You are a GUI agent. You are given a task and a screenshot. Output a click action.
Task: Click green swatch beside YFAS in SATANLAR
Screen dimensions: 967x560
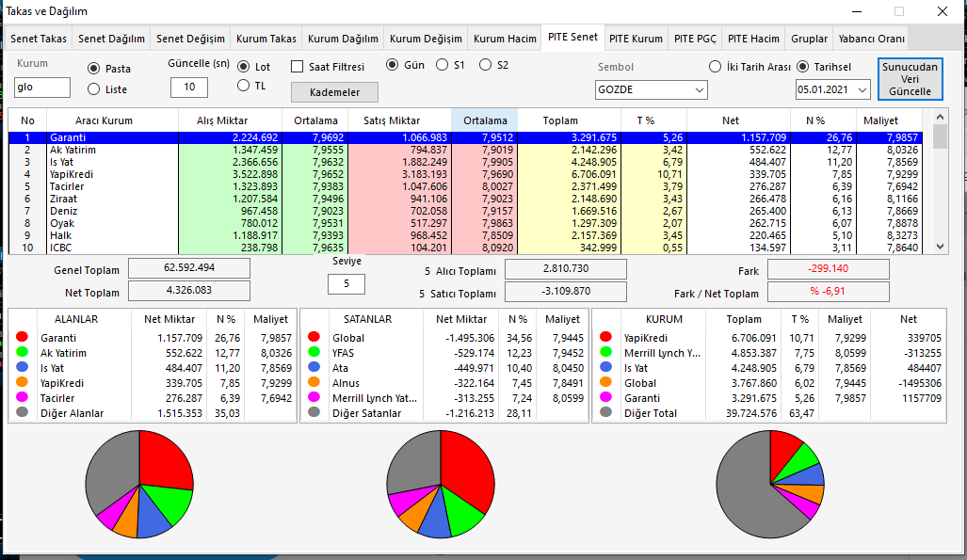point(314,352)
